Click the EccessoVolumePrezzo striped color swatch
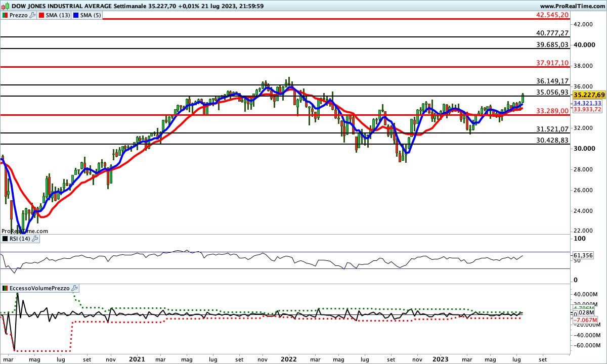 [5, 288]
